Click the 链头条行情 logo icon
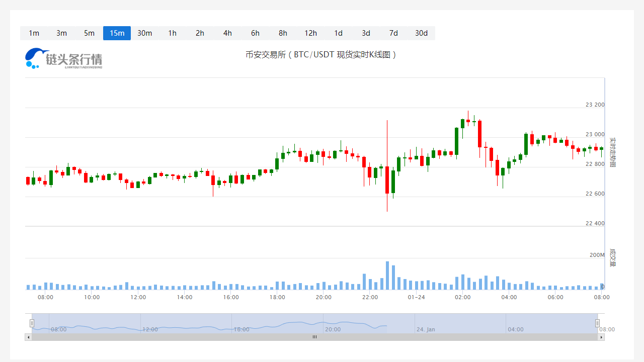The width and height of the screenshot is (644, 362). (33, 57)
